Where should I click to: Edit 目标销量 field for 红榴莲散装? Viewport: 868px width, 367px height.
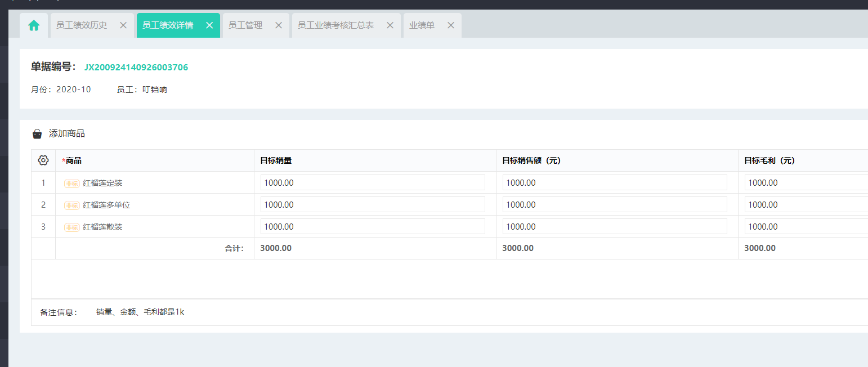point(373,226)
